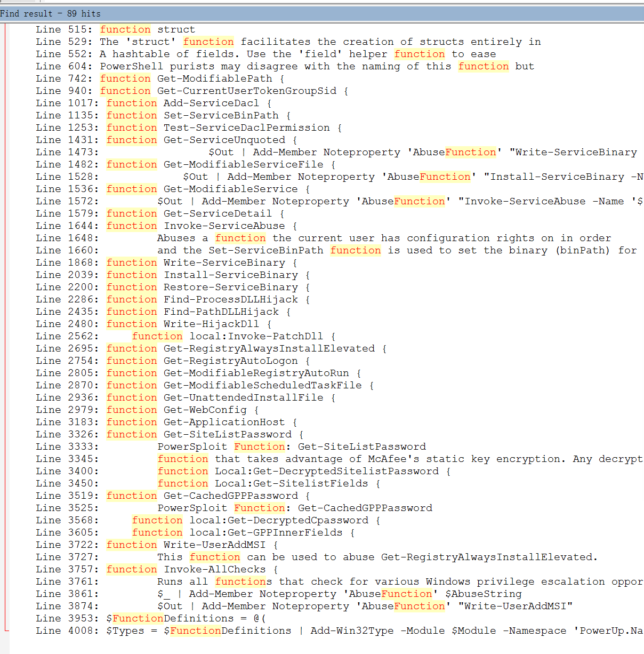Go to Line 2435 Find-PathDLLHijack
Viewport: 644px width, 654px height.
[x=163, y=312]
